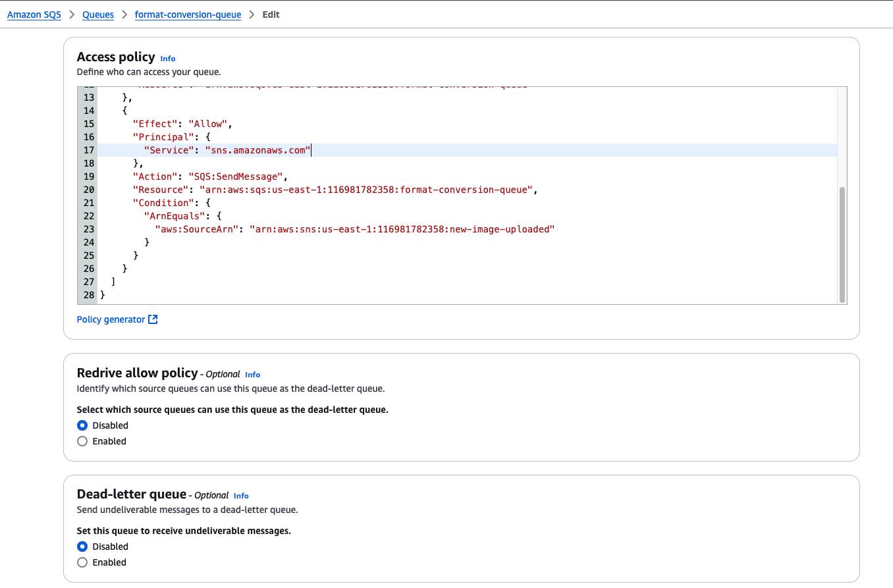
Task: Open the Policy generator link
Action: (x=111, y=319)
